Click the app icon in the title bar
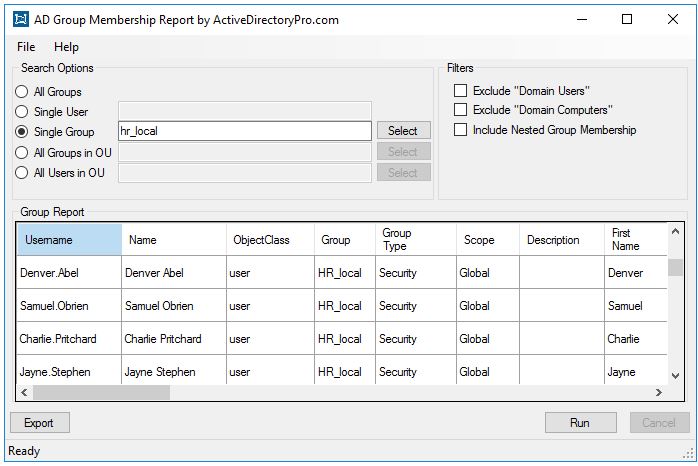This screenshot has height=466, width=698. pyautogui.click(x=21, y=19)
